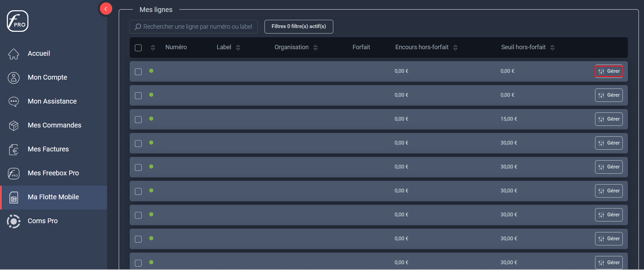This screenshot has height=270, width=644.
Task: Click the Forfait column header
Action: [361, 47]
